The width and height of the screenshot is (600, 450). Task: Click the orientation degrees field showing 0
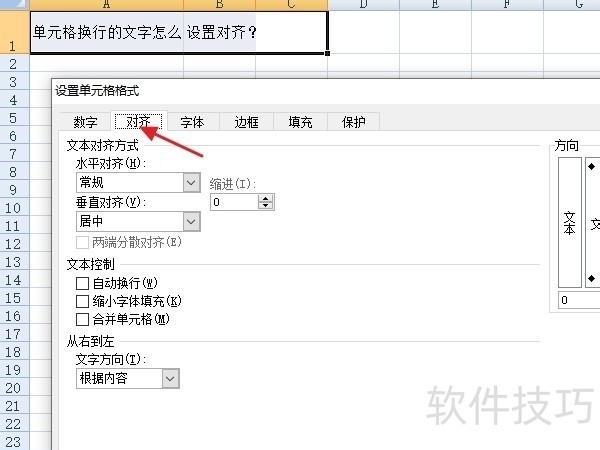click(x=579, y=300)
